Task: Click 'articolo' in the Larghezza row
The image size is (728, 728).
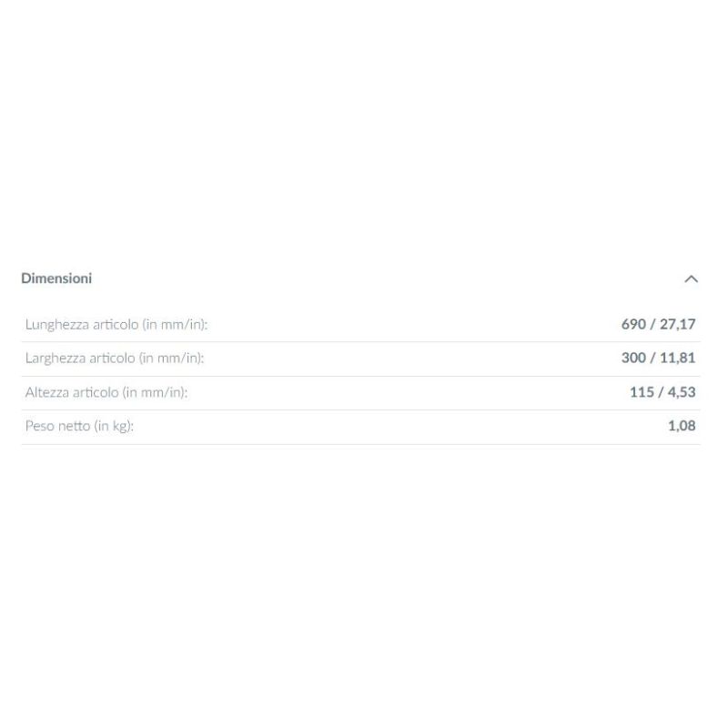Action: point(113,359)
